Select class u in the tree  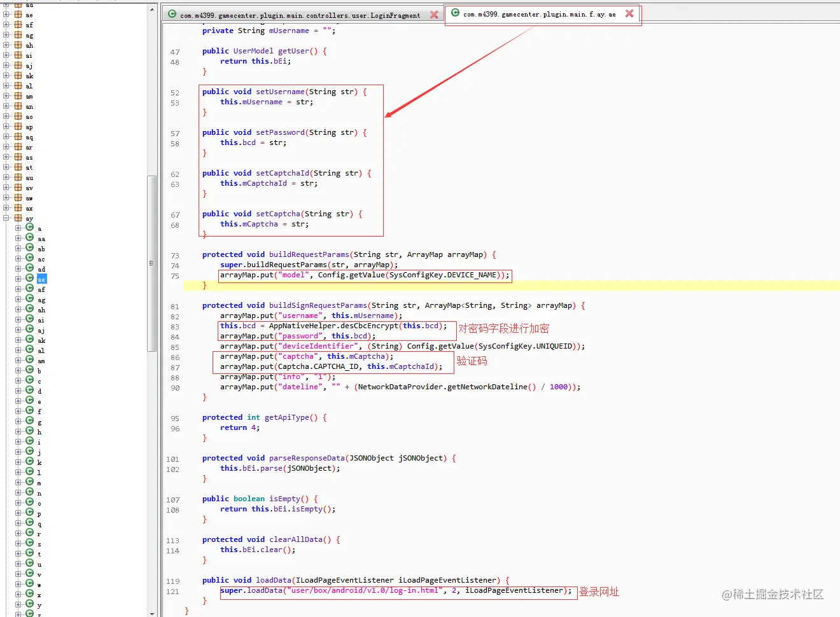tap(39, 564)
